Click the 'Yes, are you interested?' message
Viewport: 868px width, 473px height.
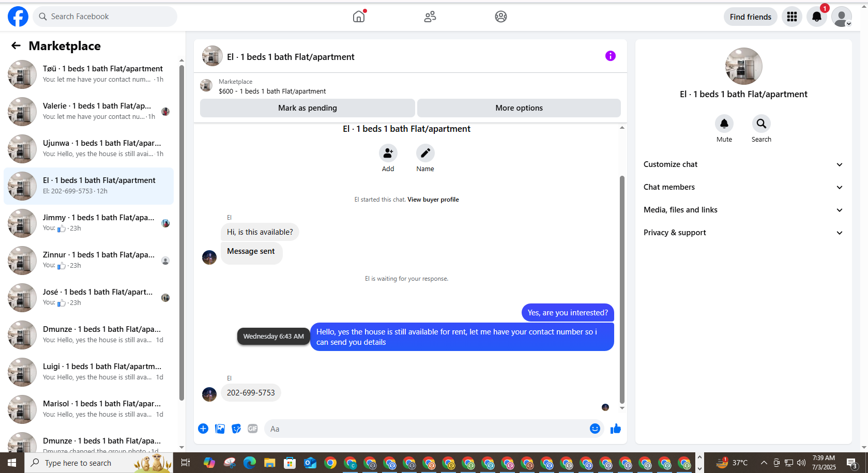click(568, 313)
